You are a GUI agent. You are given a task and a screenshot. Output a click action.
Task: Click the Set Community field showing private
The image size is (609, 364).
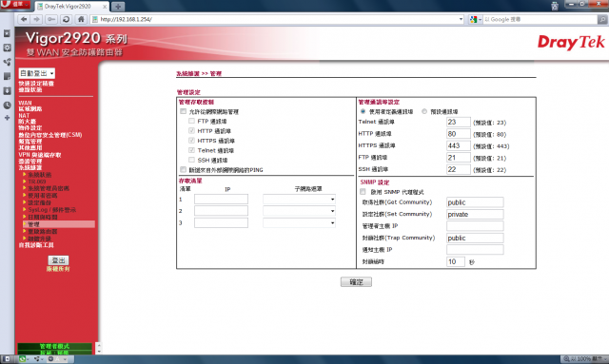(x=475, y=214)
